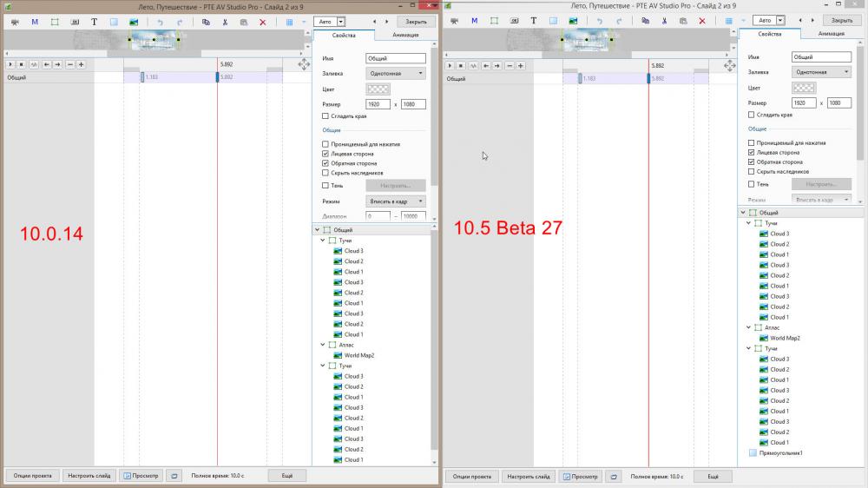This screenshot has height=488, width=868.
Task: Uncheck Лицевая сторона in the 10.5 Beta window
Action: [x=752, y=152]
